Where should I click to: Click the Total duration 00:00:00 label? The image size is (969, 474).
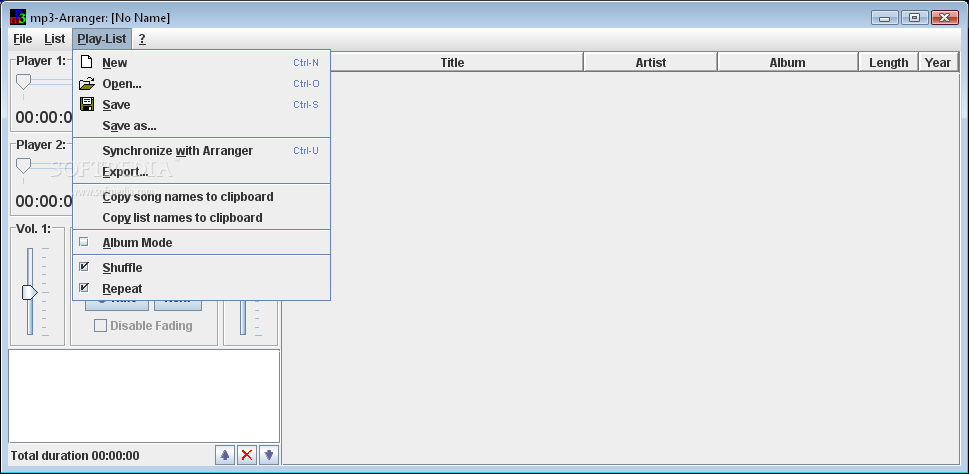point(75,456)
